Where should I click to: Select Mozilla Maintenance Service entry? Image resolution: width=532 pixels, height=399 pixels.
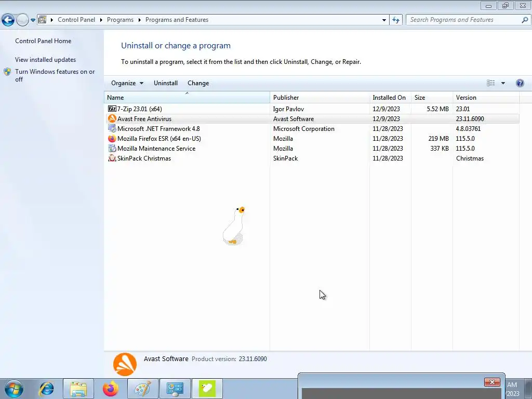(x=156, y=148)
